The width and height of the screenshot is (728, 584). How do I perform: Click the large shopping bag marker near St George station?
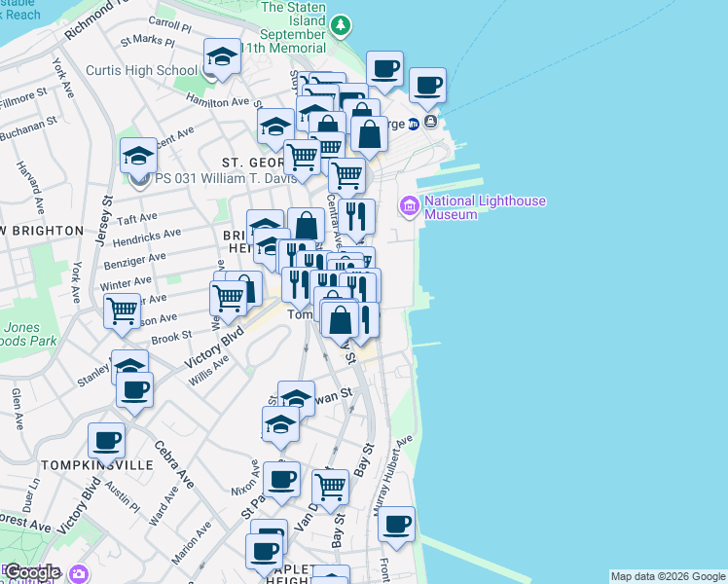(369, 137)
